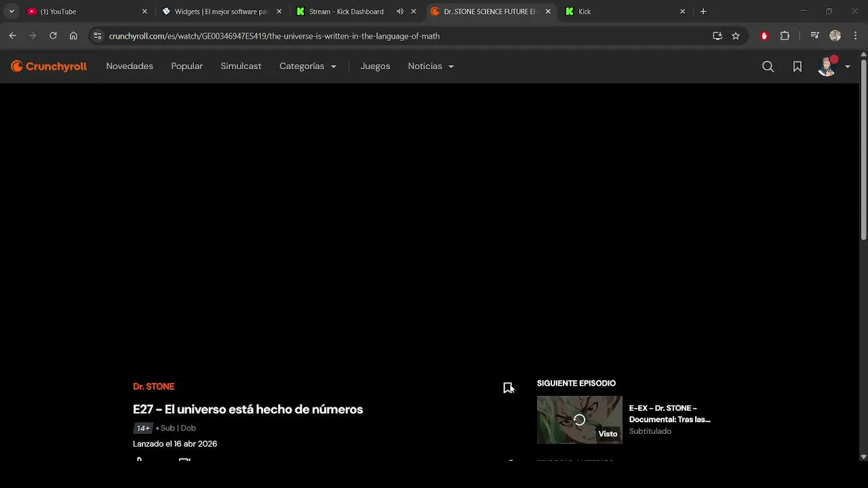Click the Sub | Dob label
The height and width of the screenshot is (488, 868).
(x=178, y=428)
